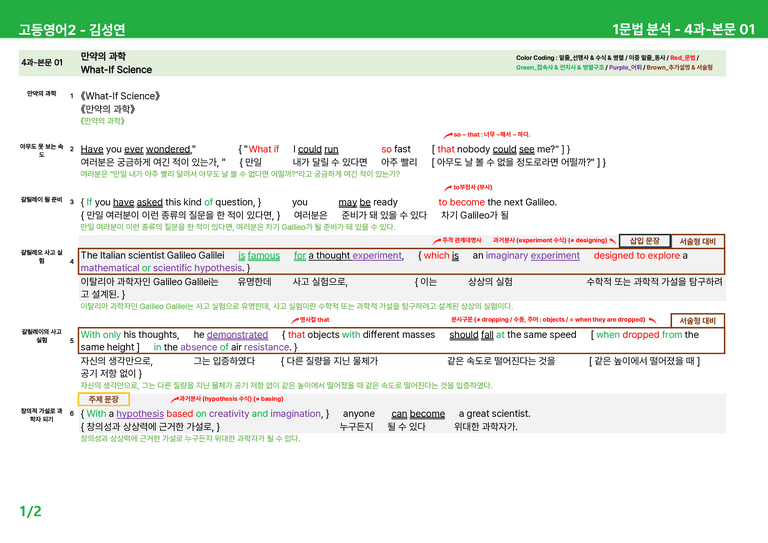Click the red arrow before 'to부정사 (부사)' note
Viewport: 768px width, 543px height.
(x=448, y=188)
